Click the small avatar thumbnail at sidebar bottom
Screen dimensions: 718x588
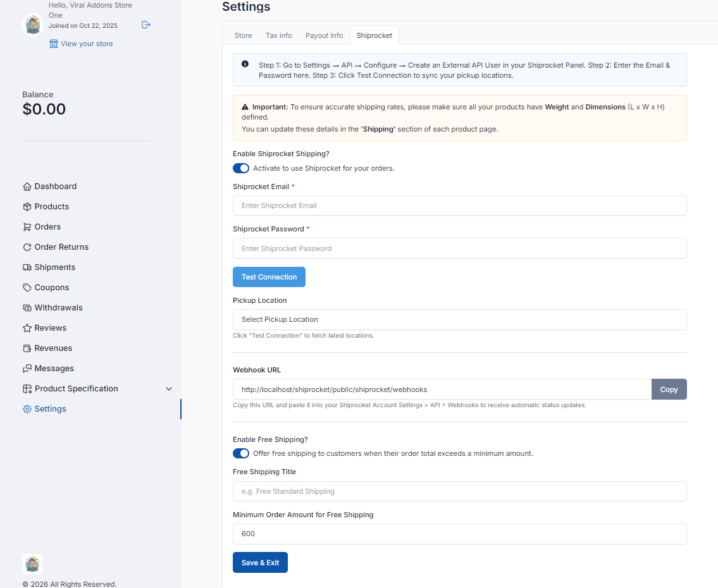click(32, 564)
